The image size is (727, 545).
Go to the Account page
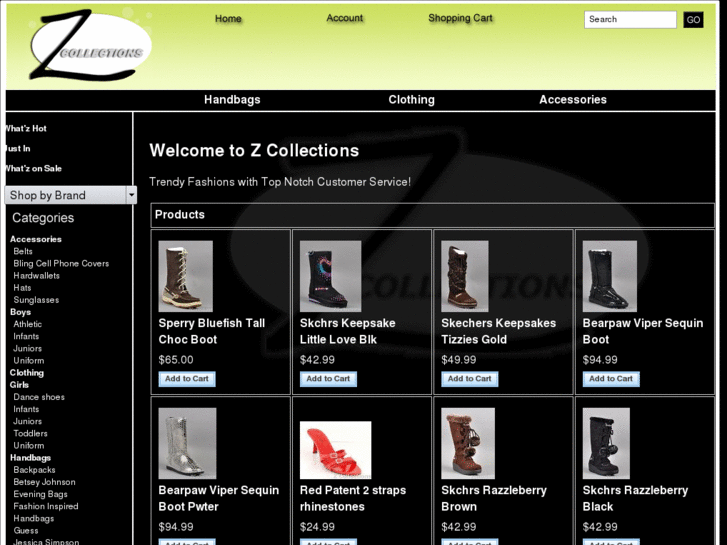344,18
